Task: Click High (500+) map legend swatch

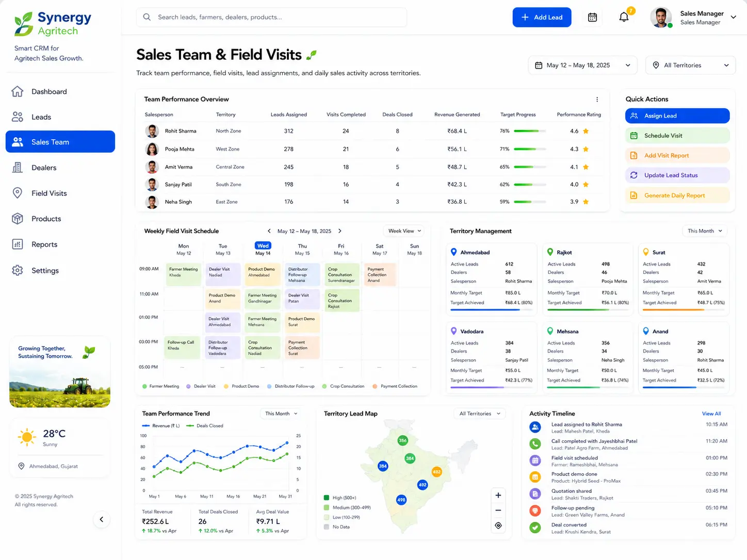Action: pos(326,498)
